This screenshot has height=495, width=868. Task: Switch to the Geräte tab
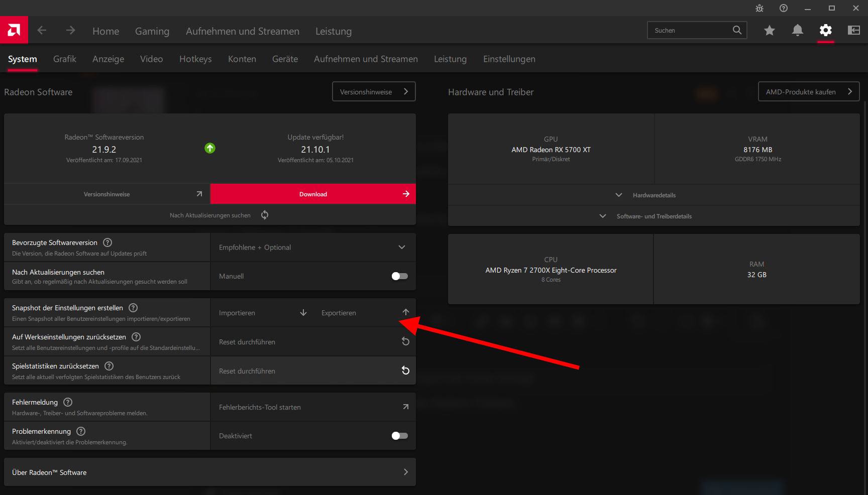[x=285, y=59]
